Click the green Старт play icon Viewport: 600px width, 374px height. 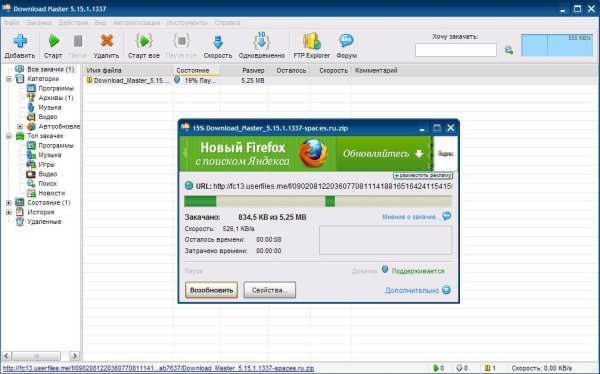(53, 41)
